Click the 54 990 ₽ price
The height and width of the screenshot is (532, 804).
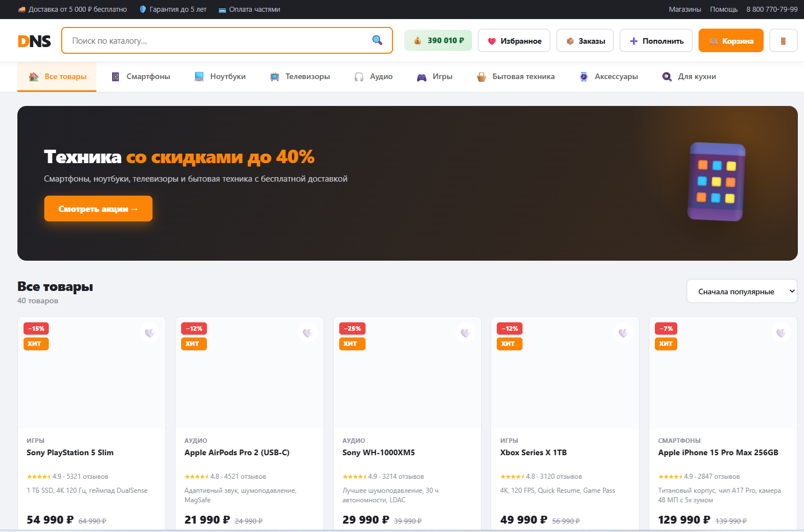pyautogui.click(x=50, y=520)
